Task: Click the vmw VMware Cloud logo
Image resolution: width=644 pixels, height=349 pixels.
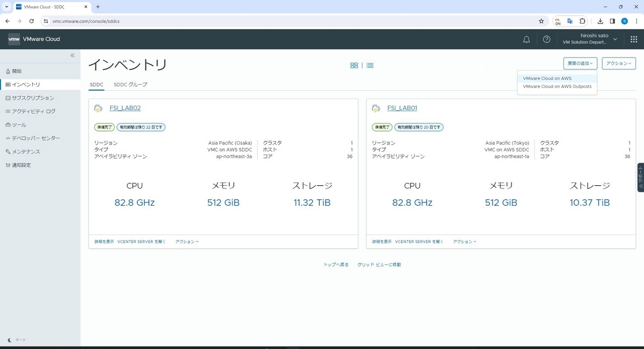Action: (x=34, y=39)
